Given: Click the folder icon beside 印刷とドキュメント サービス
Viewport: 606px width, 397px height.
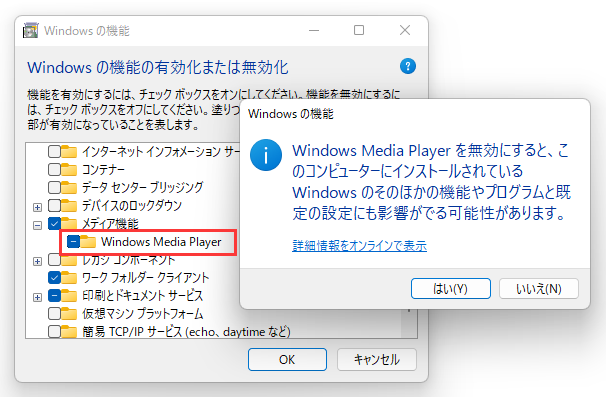Looking at the screenshot, I should point(69,295).
